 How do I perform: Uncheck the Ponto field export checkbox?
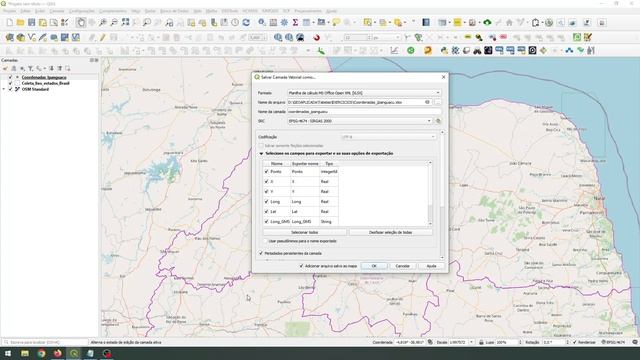tap(267, 172)
